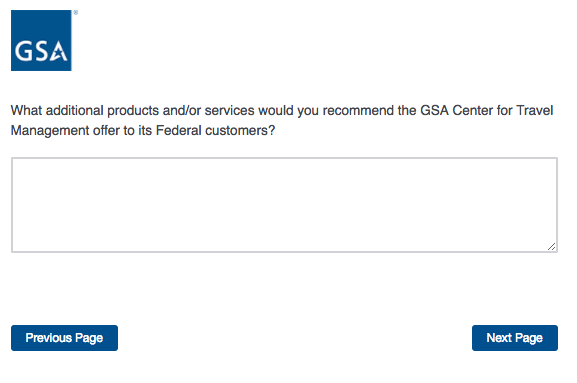Click the question text about additional products
The width and height of the screenshot is (577, 383).
[x=282, y=120]
